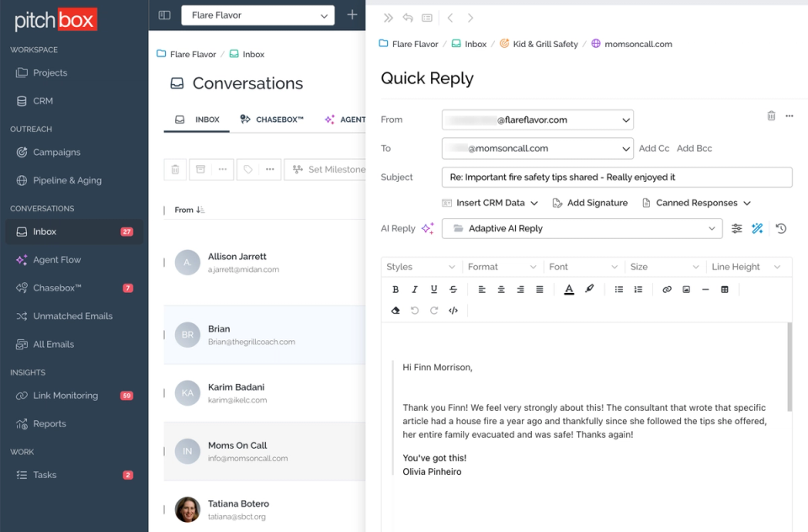The height and width of the screenshot is (532, 808).
Task: Insert a link in the editor
Action: point(667,290)
